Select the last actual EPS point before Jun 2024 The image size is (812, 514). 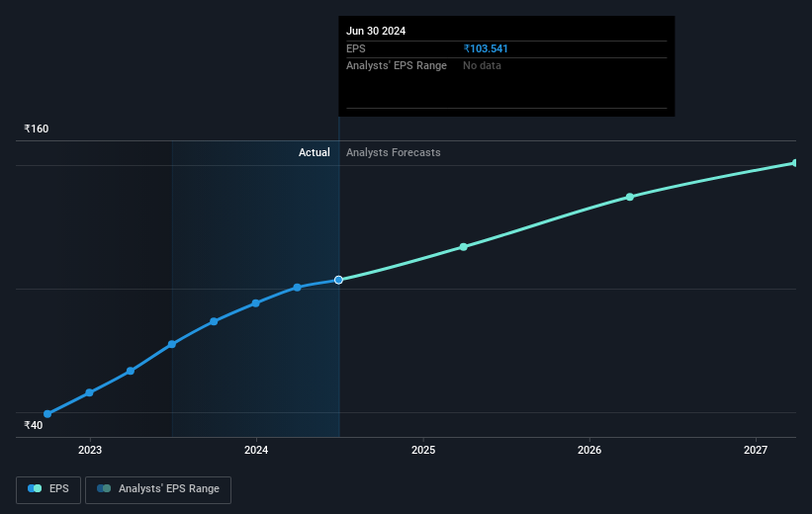(298, 288)
